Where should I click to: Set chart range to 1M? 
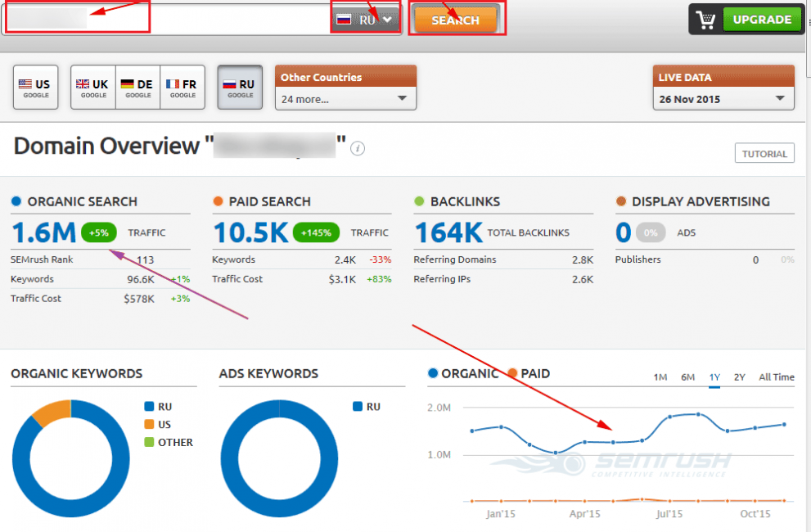click(x=660, y=377)
